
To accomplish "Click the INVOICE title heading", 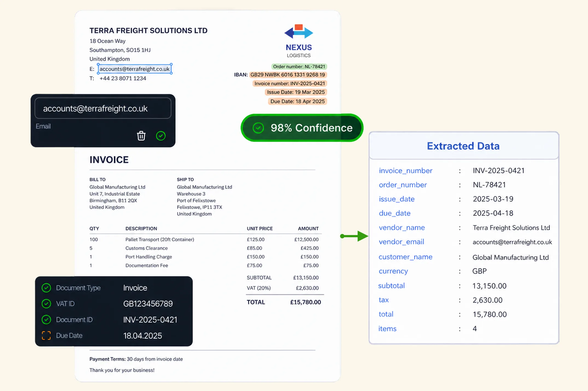I will coord(109,160).
